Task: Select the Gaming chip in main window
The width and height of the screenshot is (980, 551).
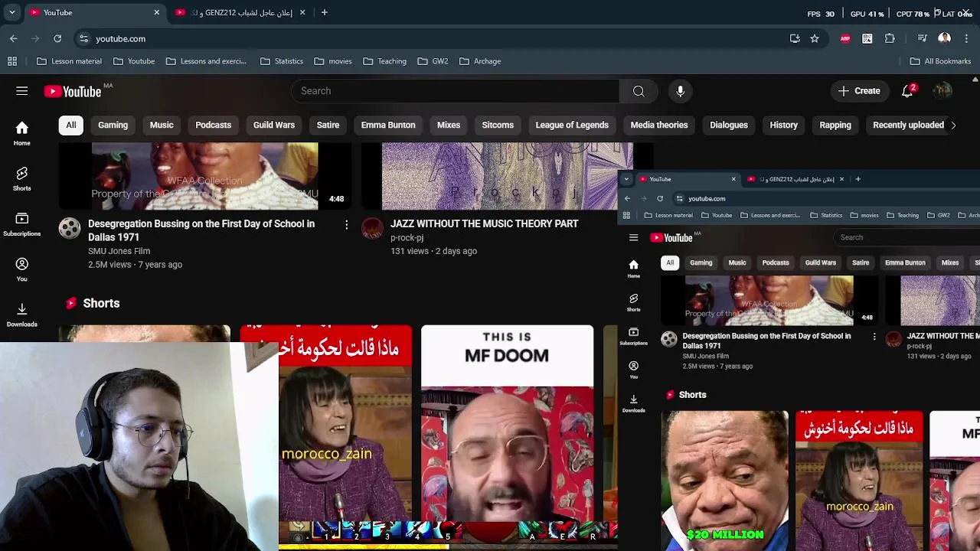Action: pyautogui.click(x=113, y=125)
